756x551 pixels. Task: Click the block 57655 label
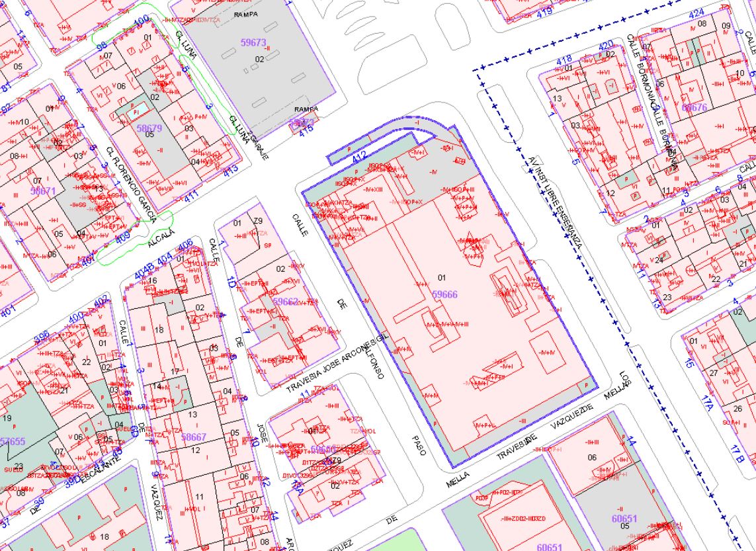[12, 441]
